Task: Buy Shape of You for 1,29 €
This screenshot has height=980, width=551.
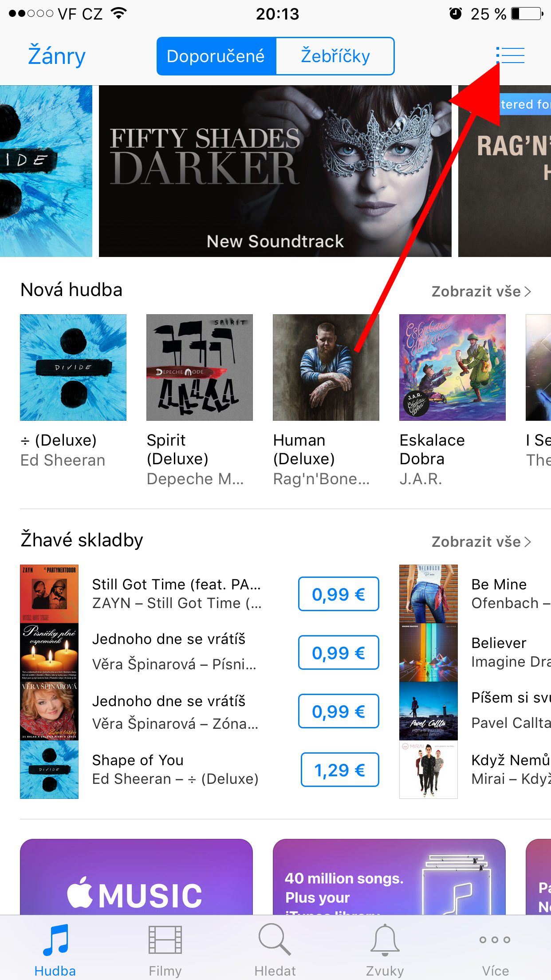Action: 340,770
